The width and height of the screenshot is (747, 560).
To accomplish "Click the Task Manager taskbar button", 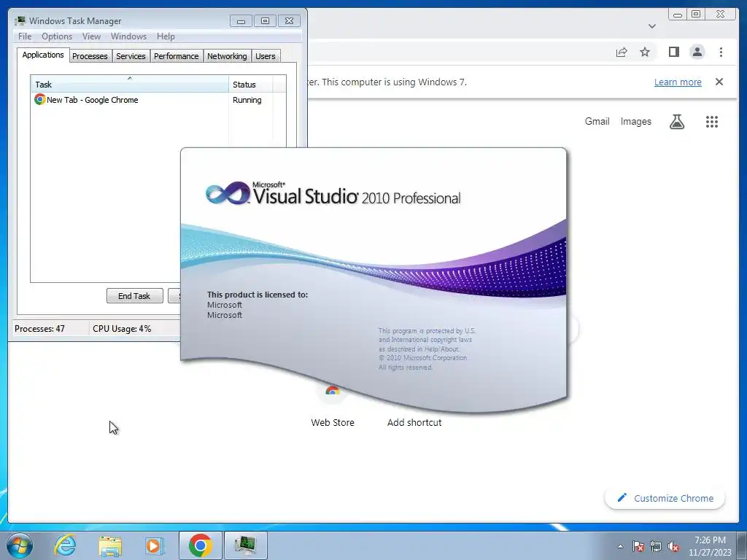I will [x=245, y=545].
